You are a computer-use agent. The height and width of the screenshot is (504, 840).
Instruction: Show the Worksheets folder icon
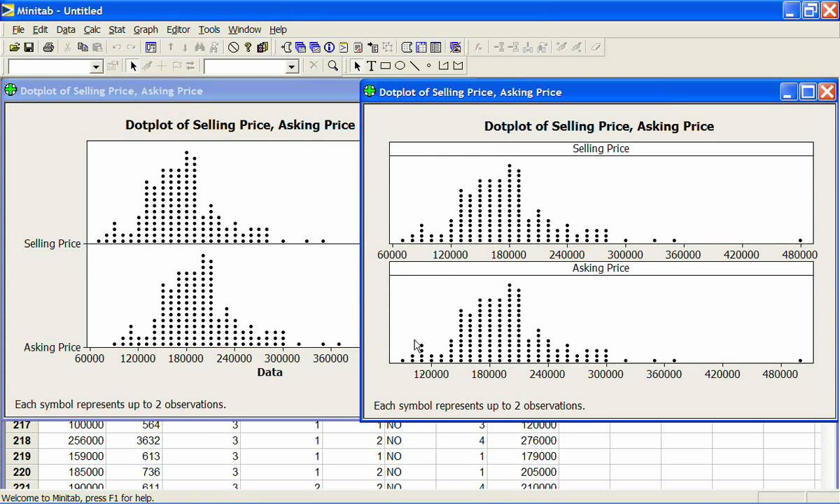pyautogui.click(x=300, y=48)
